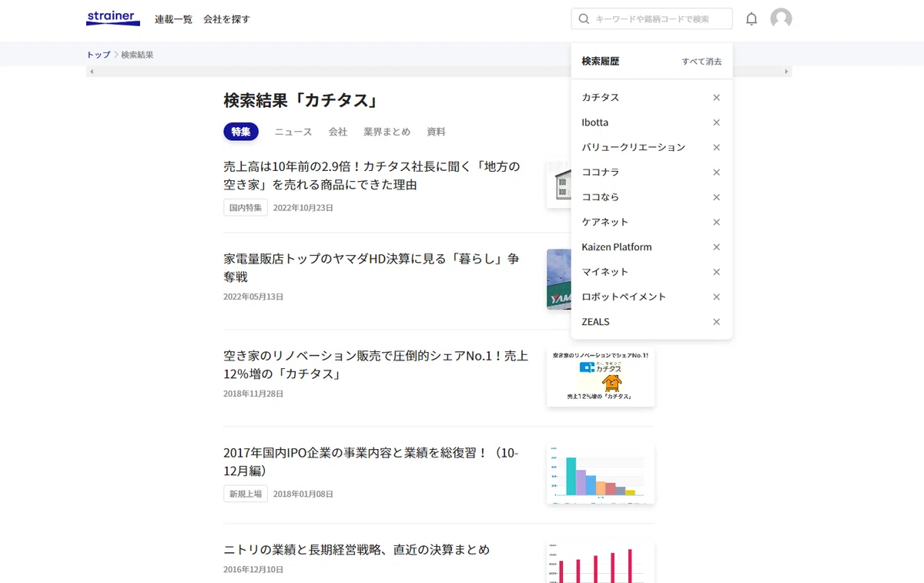Viewport: 924px width, 583px height.
Task: Open the 業界まとめ tab
Action: pos(387,132)
